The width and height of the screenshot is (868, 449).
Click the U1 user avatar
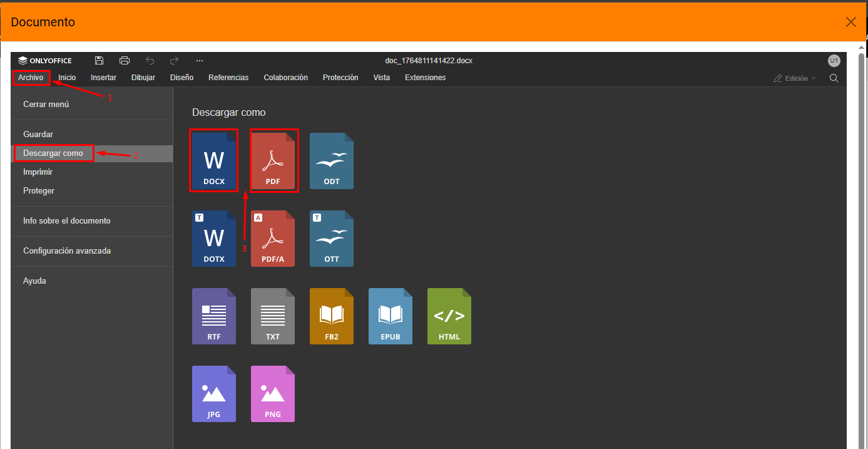[834, 61]
